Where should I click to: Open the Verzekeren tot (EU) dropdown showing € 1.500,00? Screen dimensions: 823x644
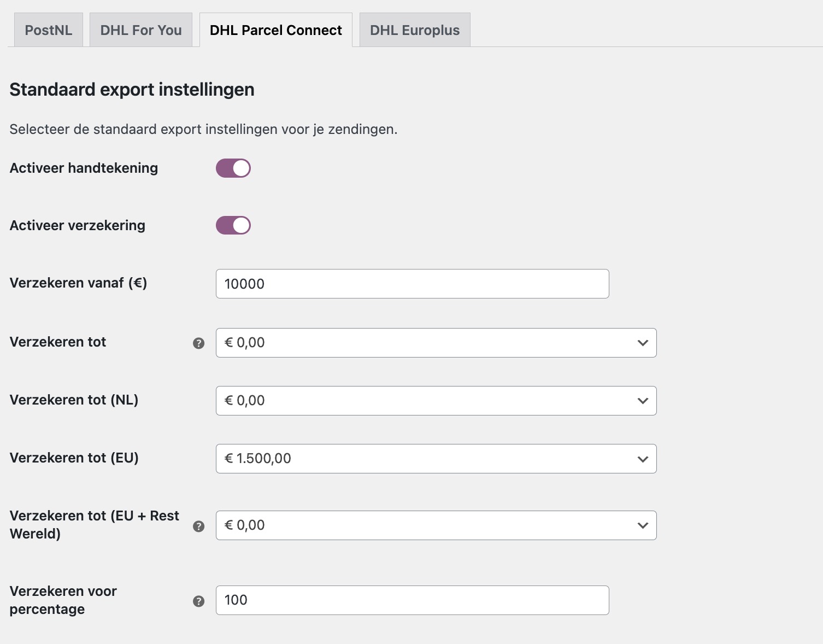pyautogui.click(x=436, y=459)
